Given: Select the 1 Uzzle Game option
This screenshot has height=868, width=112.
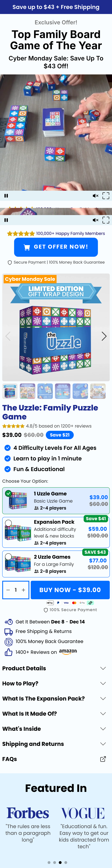Looking at the screenshot, I should [56, 501].
